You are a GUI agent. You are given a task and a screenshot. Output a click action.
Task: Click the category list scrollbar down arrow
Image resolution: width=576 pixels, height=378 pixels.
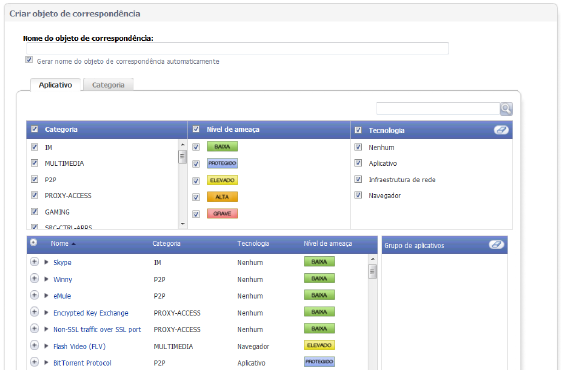click(x=183, y=224)
